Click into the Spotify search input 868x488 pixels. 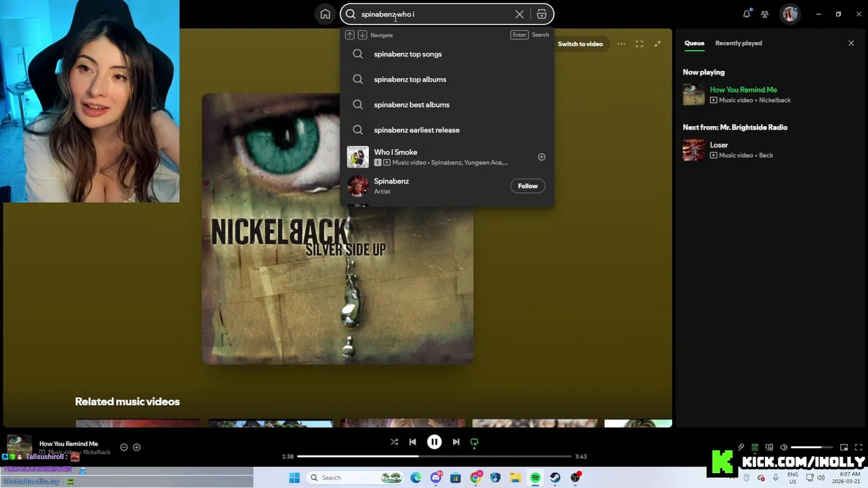pyautogui.click(x=434, y=14)
